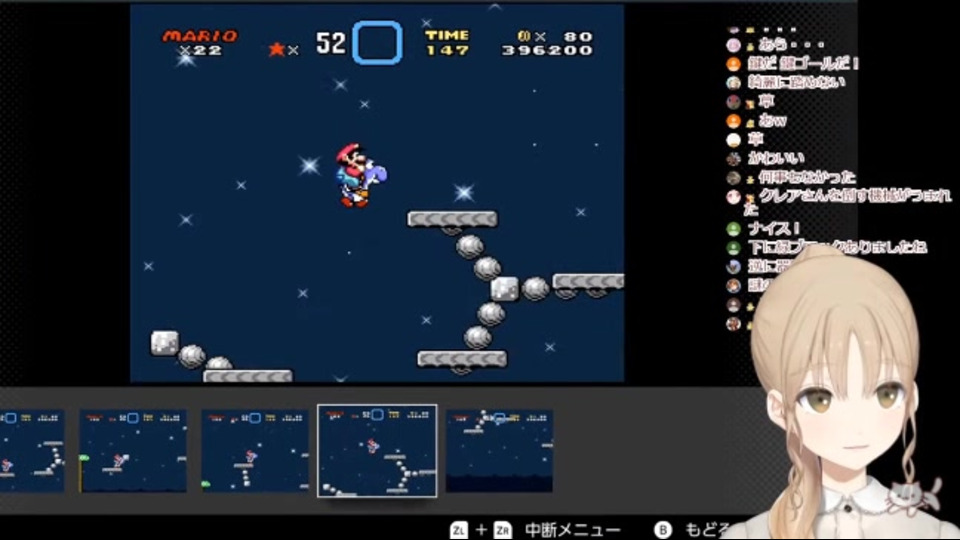Click the lower gray rotating platform
This screenshot has width=960, height=540.
tap(462, 359)
